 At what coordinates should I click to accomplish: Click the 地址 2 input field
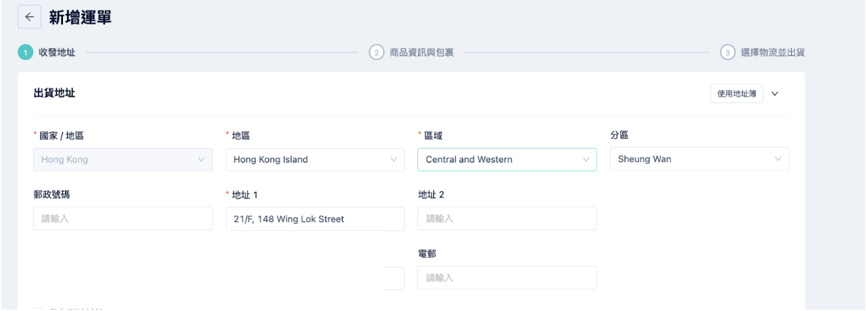click(x=507, y=218)
